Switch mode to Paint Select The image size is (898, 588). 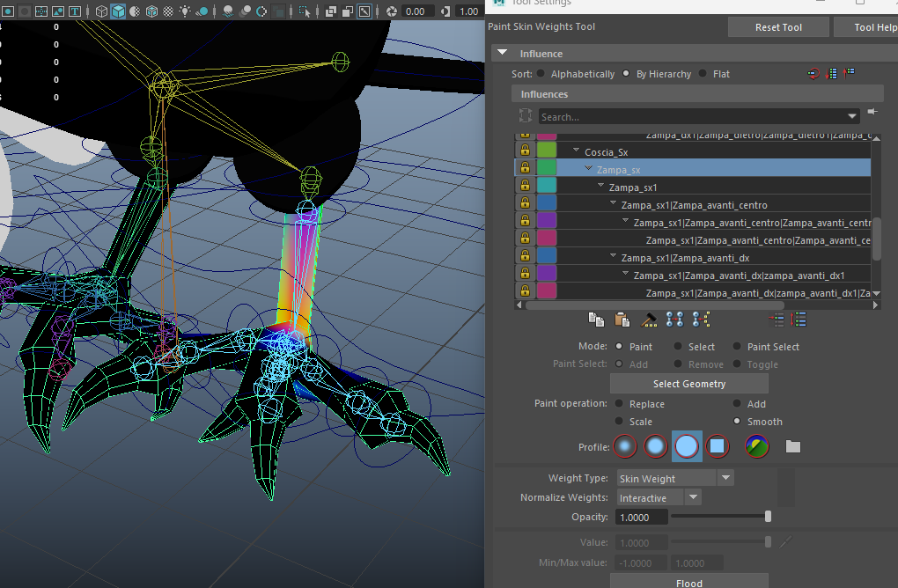[738, 347]
